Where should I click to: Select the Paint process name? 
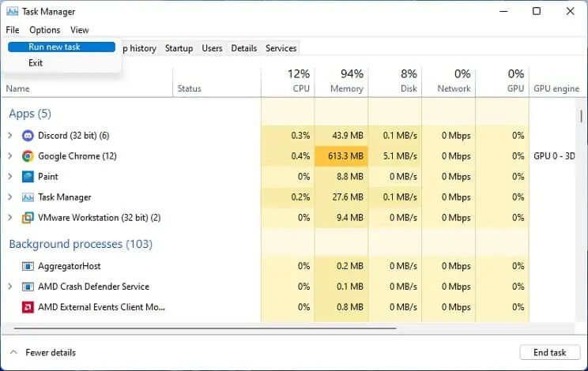coord(48,176)
